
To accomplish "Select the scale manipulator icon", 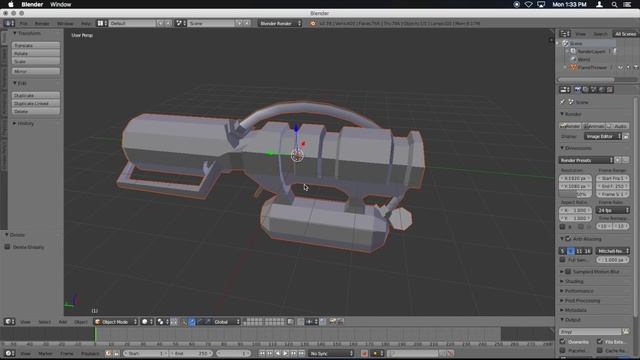I will point(208,322).
